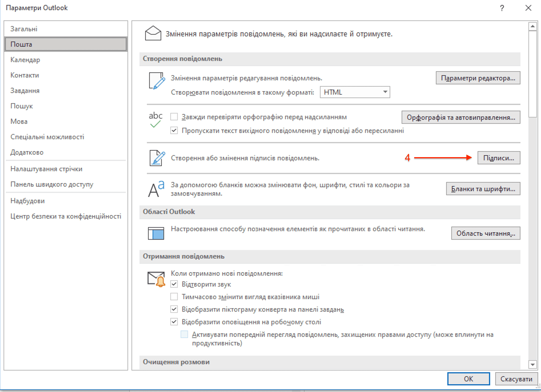The image size is (541, 392).
Task: Click the reading pane layout icon
Action: (x=156, y=233)
